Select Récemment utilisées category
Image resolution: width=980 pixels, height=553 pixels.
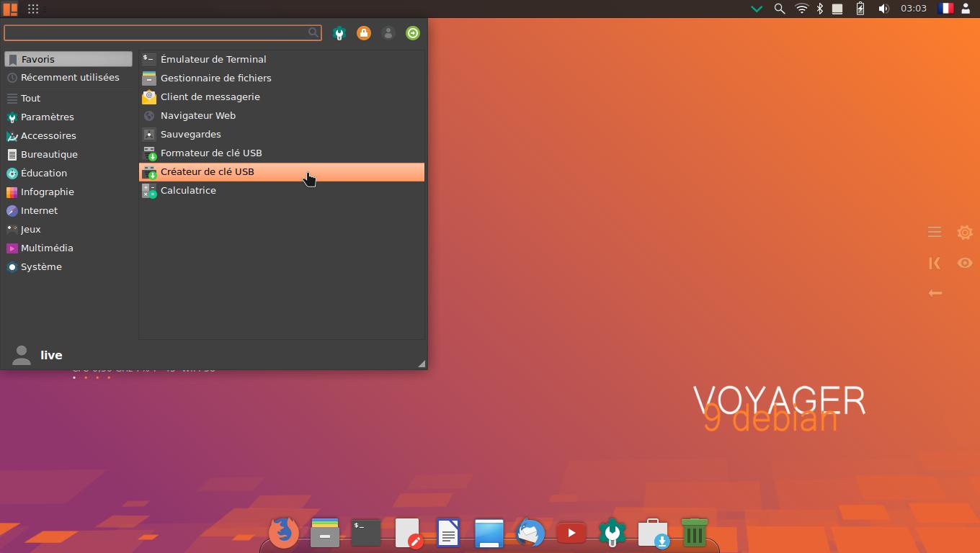pyautogui.click(x=68, y=78)
